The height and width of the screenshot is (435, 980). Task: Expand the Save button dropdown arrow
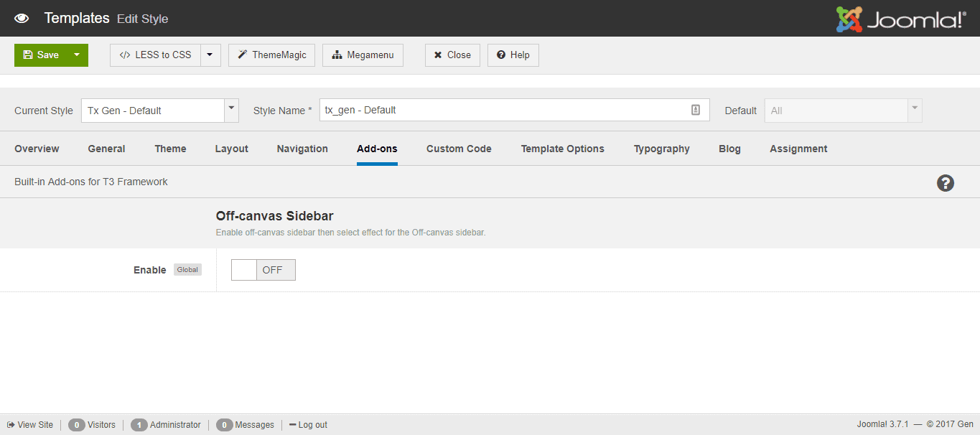77,55
